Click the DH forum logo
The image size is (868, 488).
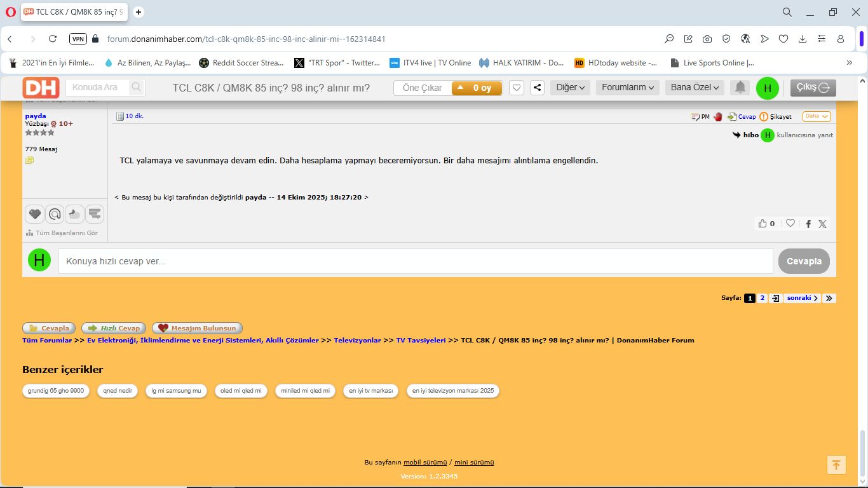[41, 88]
